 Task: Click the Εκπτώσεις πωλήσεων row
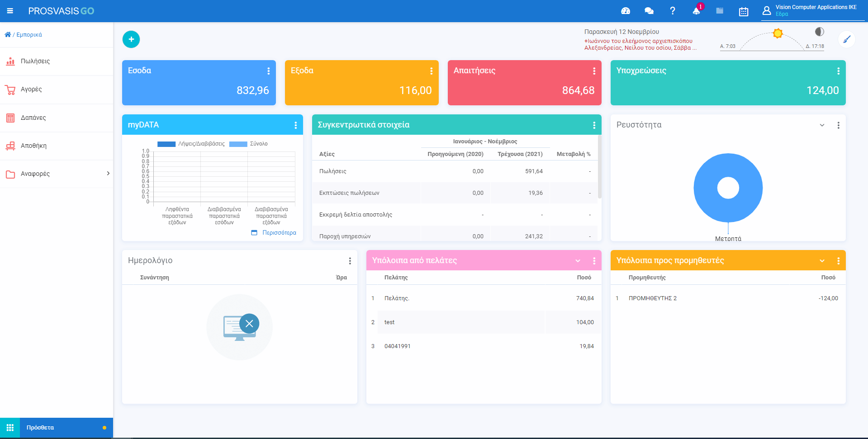pyautogui.click(x=455, y=193)
